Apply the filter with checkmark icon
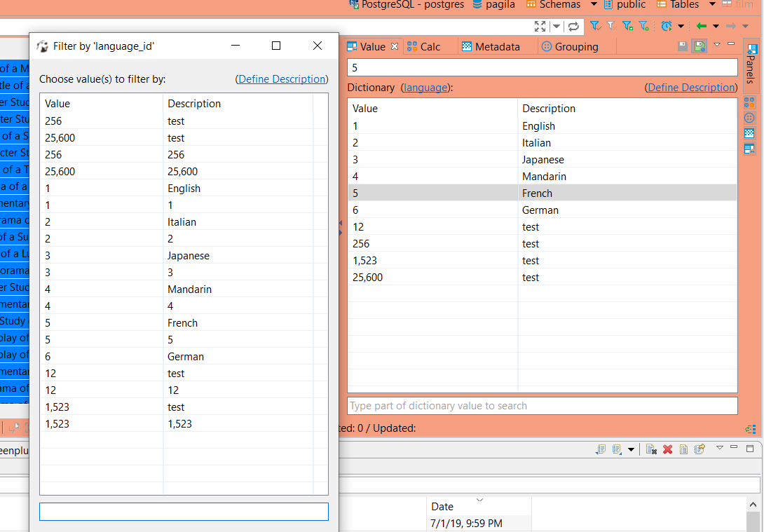The width and height of the screenshot is (764, 532). click(x=596, y=25)
